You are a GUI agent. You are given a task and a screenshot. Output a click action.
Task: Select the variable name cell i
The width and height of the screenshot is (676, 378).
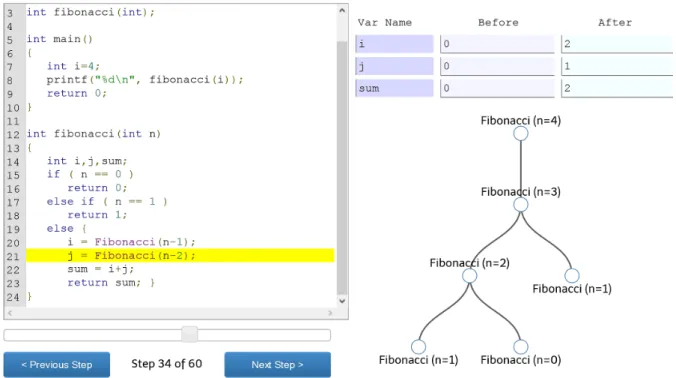pyautogui.click(x=394, y=44)
